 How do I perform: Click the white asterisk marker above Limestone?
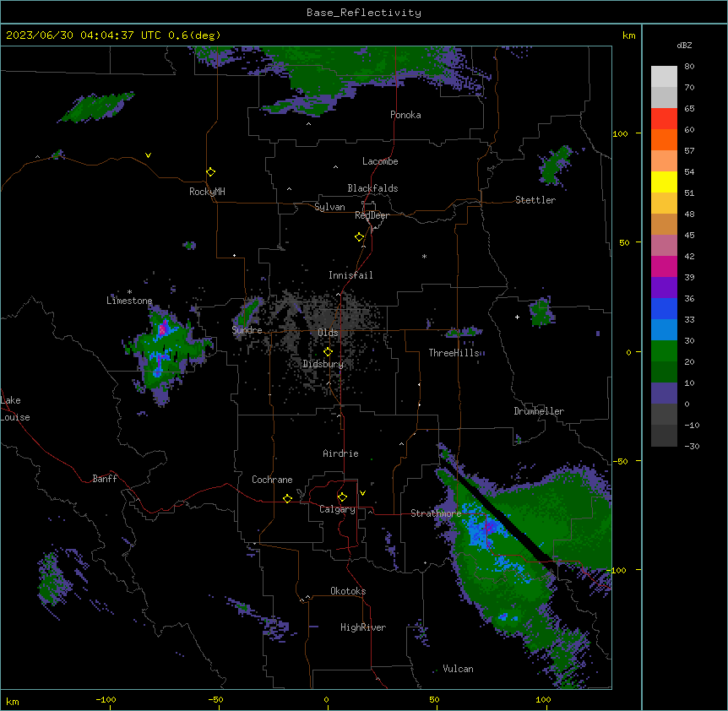click(x=129, y=292)
